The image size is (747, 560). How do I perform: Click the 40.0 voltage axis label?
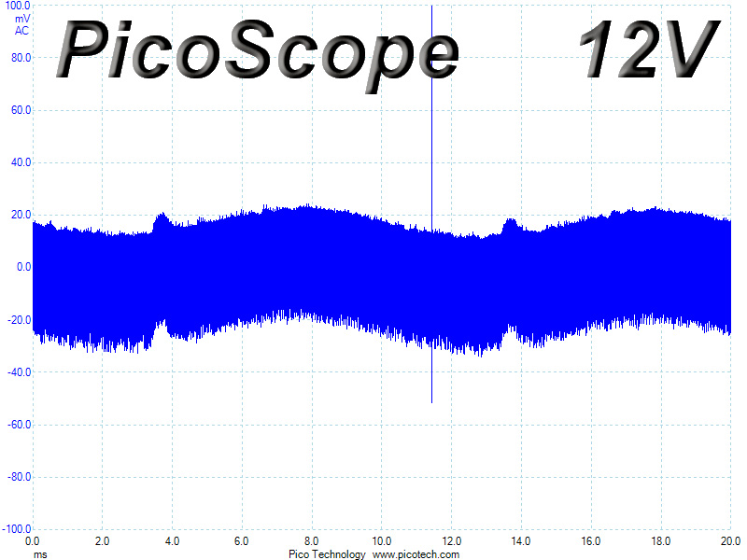pyautogui.click(x=21, y=162)
